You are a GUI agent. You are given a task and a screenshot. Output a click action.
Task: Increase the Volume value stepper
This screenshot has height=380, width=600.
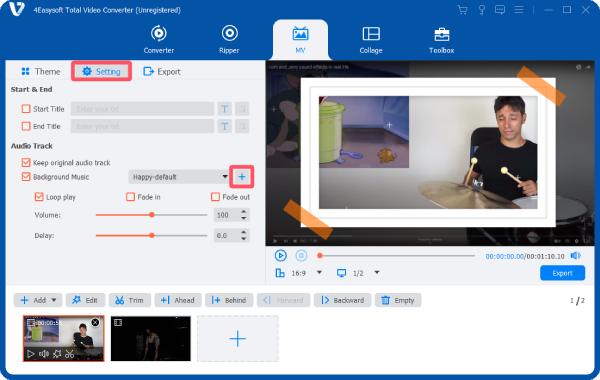pos(244,212)
